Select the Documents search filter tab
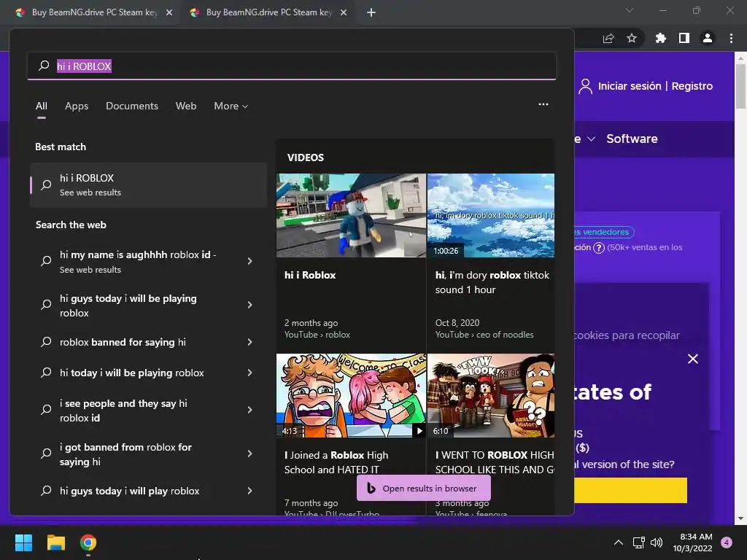The image size is (747, 560). [x=132, y=106]
